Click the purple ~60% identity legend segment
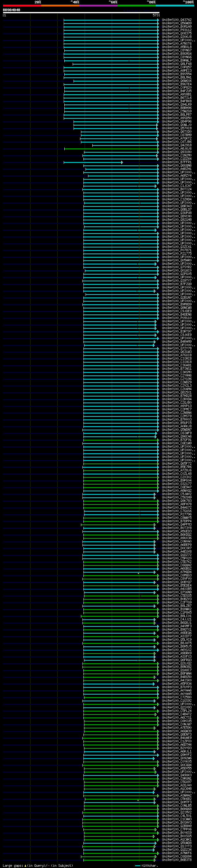 [x=98, y=6]
